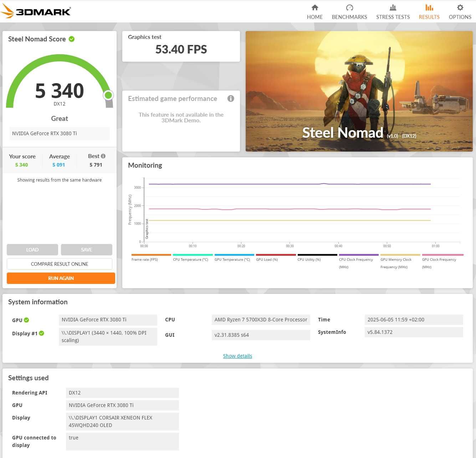Click GPU name field under the score gauge
This screenshot has height=458, width=476.
[60, 133]
